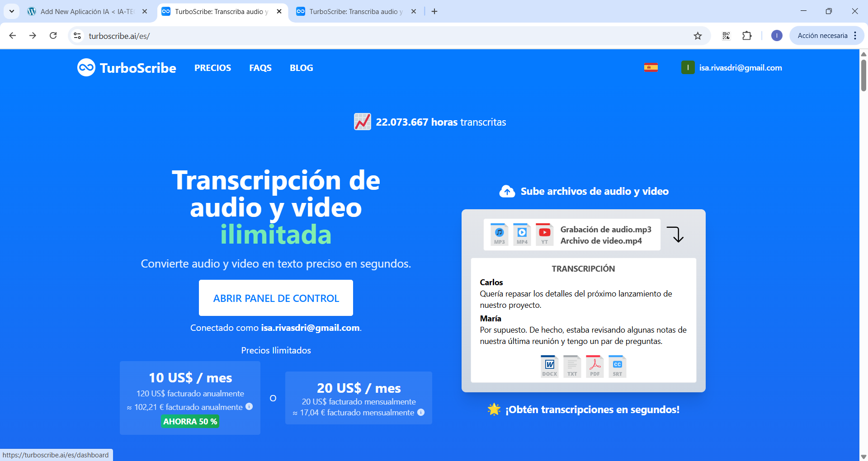Screen dimensions: 868x461
Task: Click info icon beside 102,21 € annual price
Action: point(249,407)
